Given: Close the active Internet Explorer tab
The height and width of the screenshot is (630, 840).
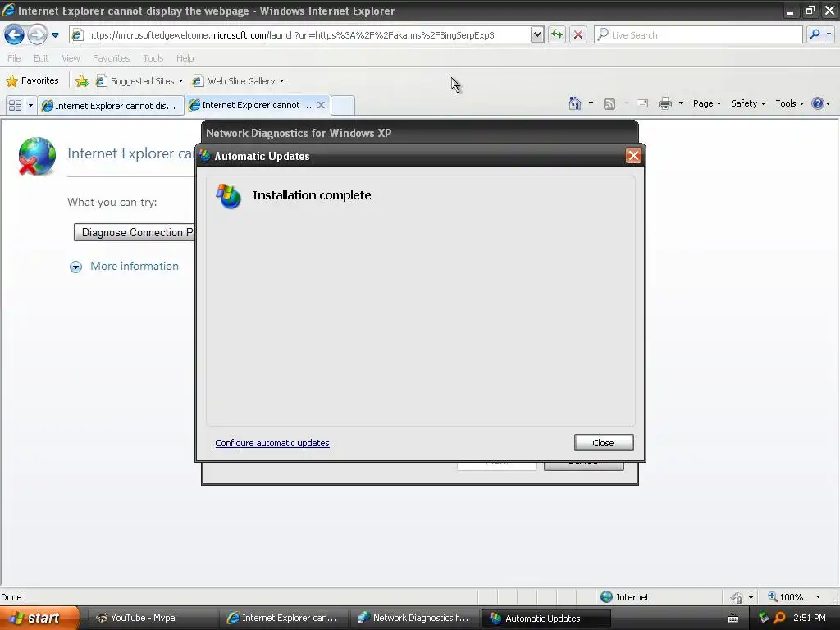Looking at the screenshot, I should click(321, 105).
